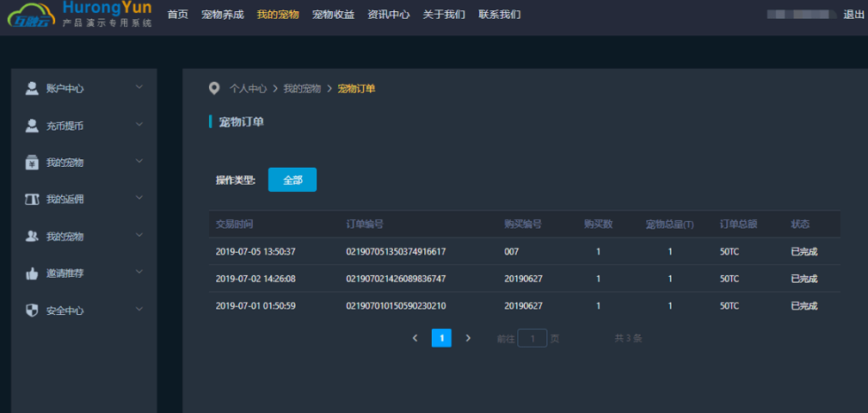Click the 操作类型 label
This screenshot has width=868, height=413.
pos(236,181)
